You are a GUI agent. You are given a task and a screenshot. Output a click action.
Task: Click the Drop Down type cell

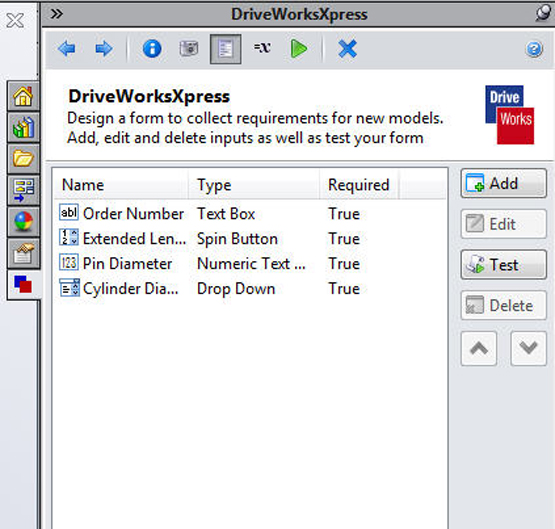point(236,289)
